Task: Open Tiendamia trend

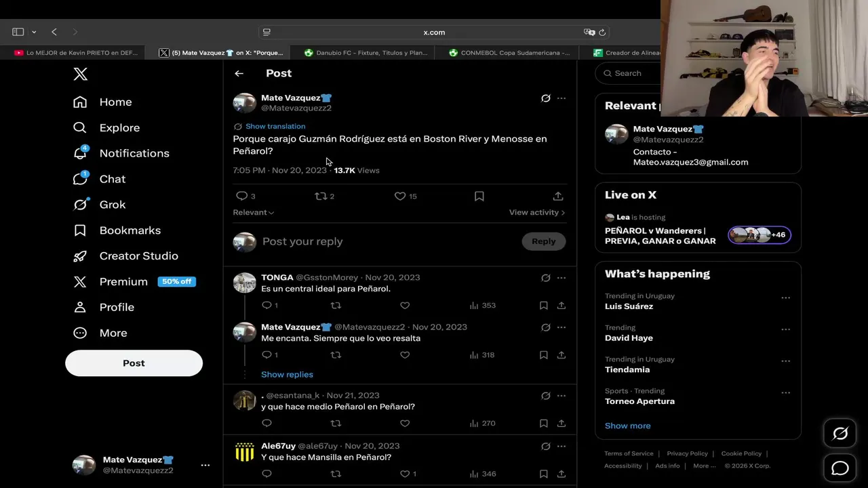Action: [x=627, y=369]
